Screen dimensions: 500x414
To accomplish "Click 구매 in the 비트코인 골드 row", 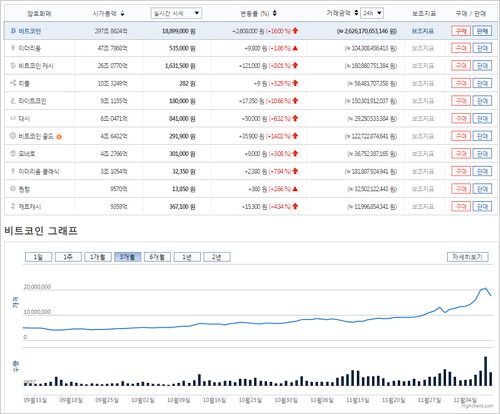I will (x=461, y=136).
